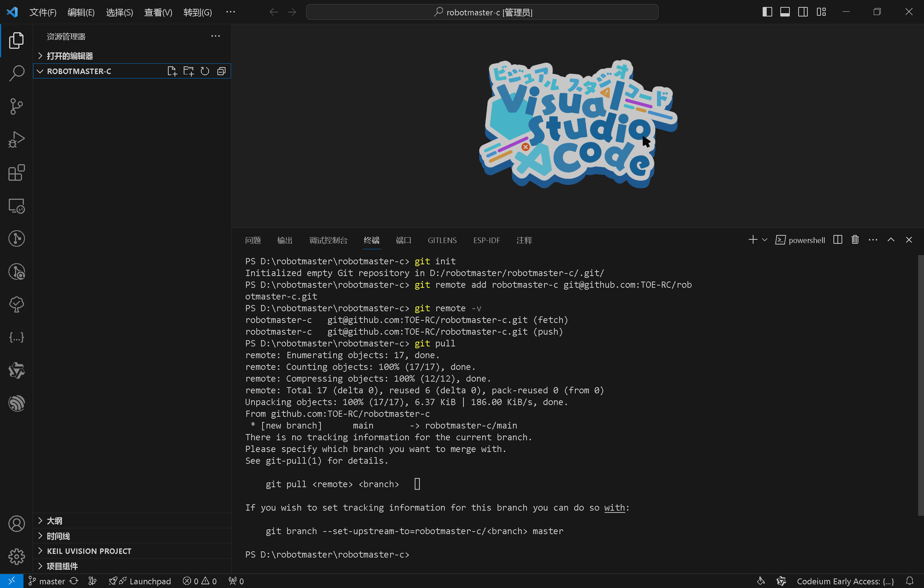Open the overflow menu in menu bar
The image size is (924, 588).
pyautogui.click(x=231, y=12)
